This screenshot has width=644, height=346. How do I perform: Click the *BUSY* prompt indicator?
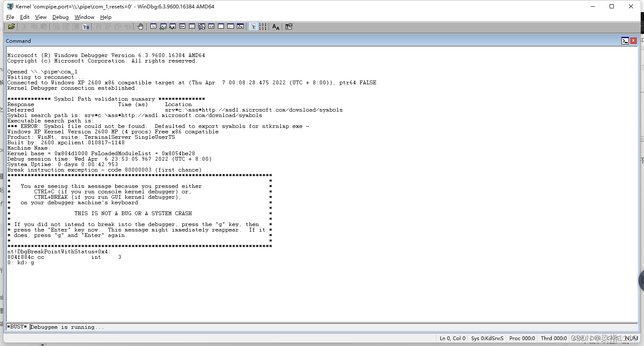(17, 327)
